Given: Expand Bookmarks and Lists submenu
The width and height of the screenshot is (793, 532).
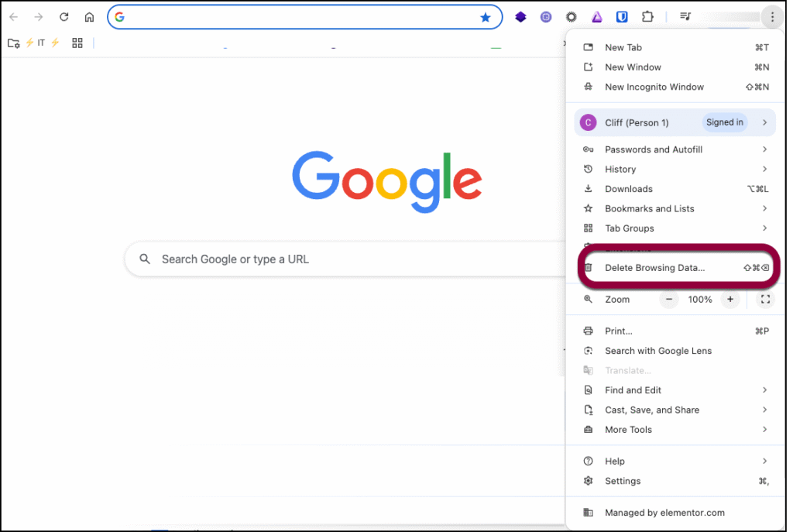Looking at the screenshot, I should (674, 208).
